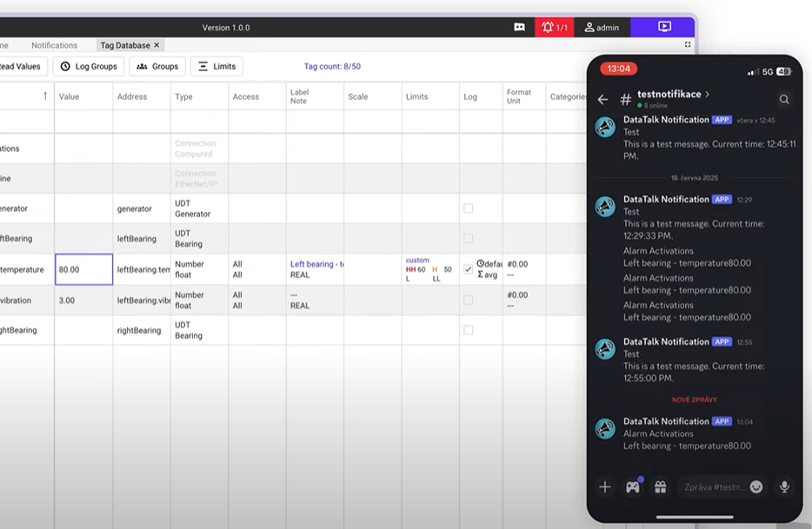Click the presentation screen icon in purple bar

(x=664, y=26)
